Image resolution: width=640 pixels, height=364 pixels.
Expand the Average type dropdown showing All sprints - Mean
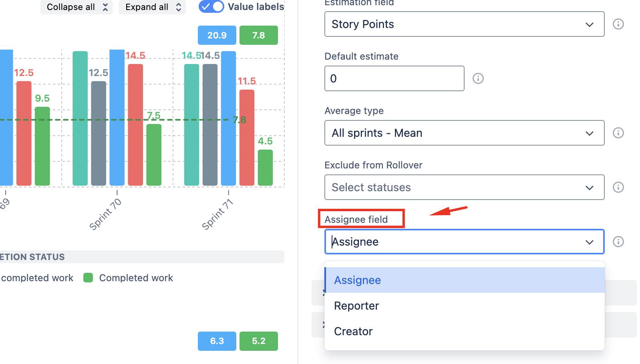click(x=464, y=133)
